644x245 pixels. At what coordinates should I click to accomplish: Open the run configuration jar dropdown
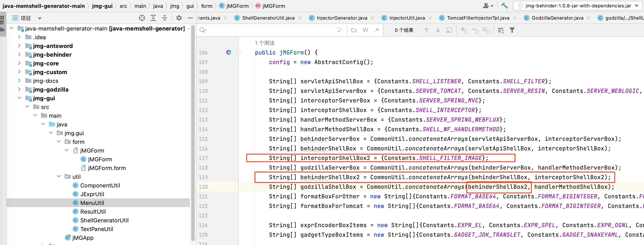pos(578,5)
